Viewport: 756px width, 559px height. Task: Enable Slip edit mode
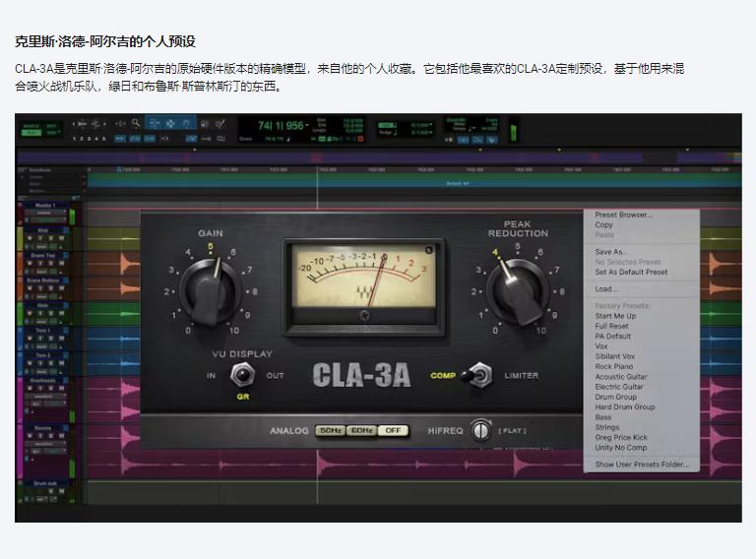click(31, 133)
